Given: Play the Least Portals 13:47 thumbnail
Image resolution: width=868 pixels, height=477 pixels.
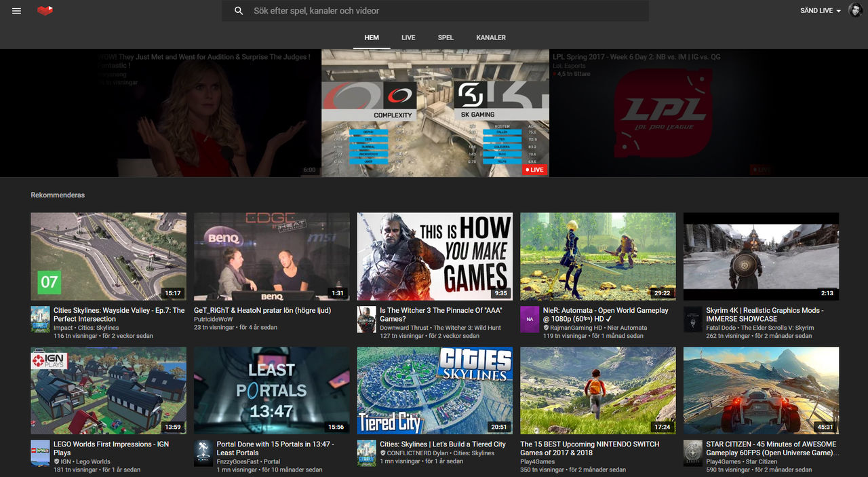Looking at the screenshot, I should [x=272, y=391].
